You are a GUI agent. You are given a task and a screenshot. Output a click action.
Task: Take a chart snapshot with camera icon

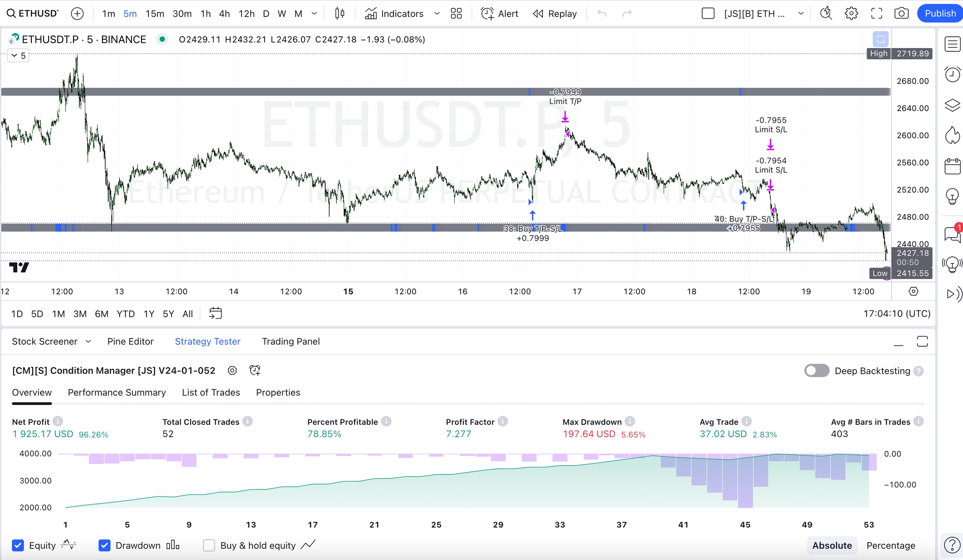coord(901,14)
